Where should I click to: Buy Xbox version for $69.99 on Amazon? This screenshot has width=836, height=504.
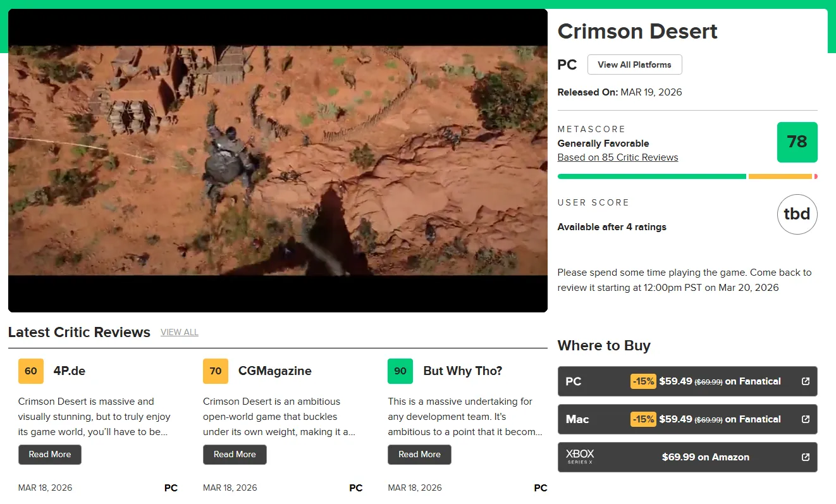tap(687, 457)
